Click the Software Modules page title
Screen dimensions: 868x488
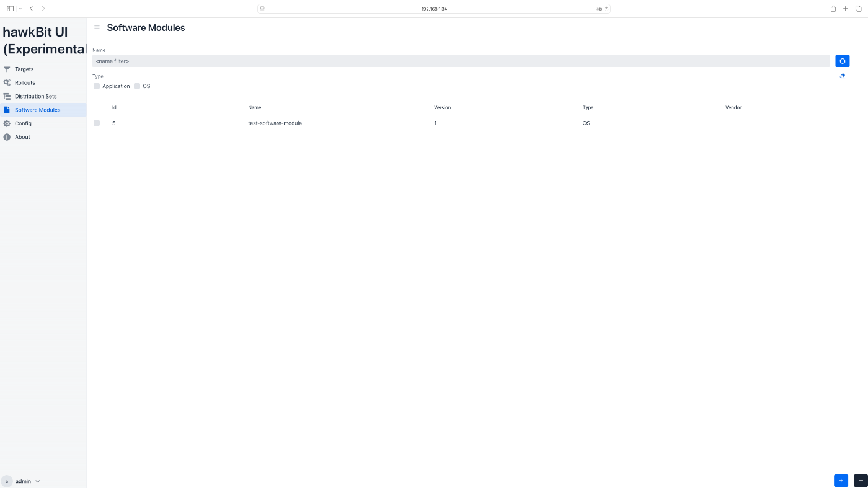click(146, 27)
